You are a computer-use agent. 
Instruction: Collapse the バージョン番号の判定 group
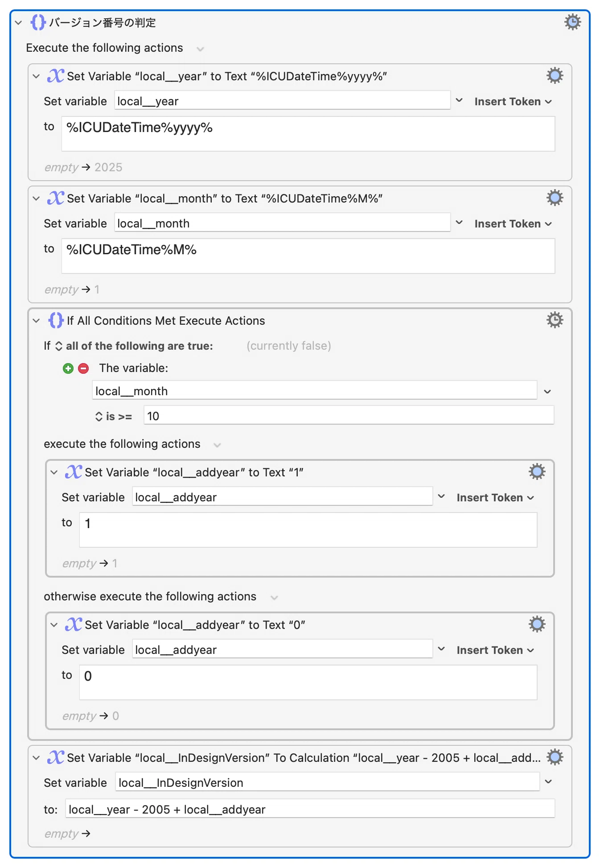tap(18, 22)
